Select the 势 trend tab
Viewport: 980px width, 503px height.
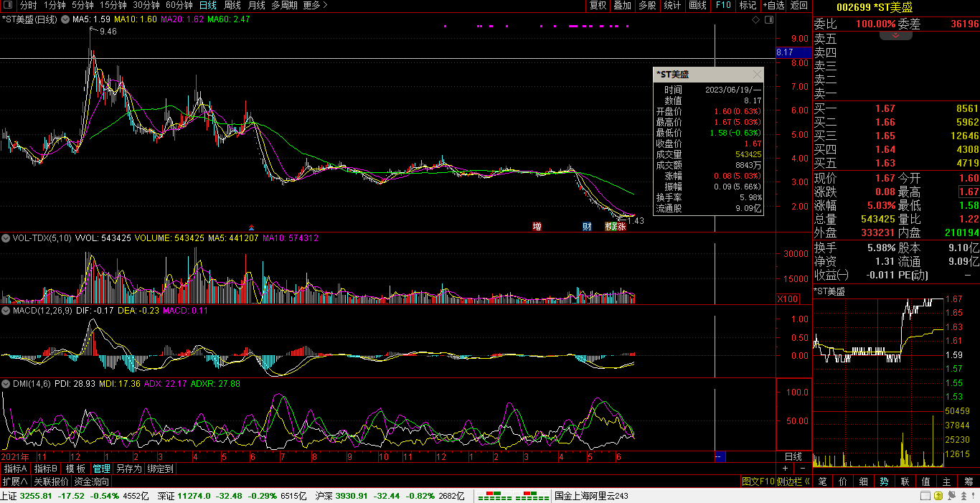click(885, 481)
